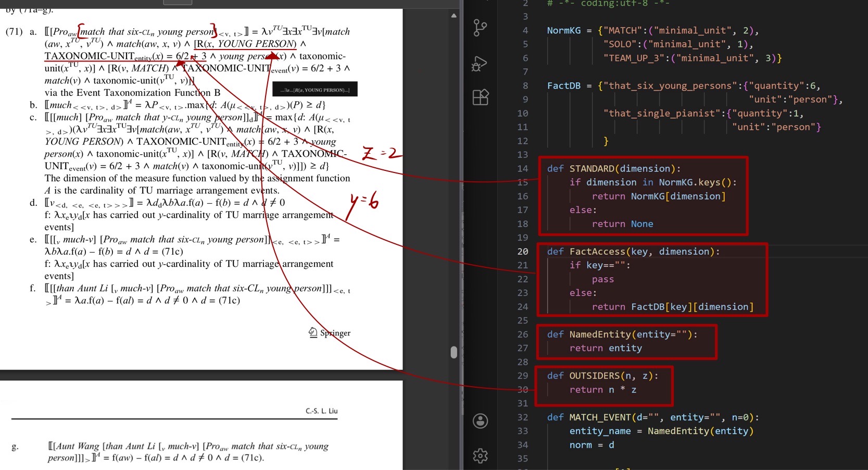This screenshot has width=868, height=470.
Task: Click the PDF viewer scrollbar thumb
Action: coord(454,352)
